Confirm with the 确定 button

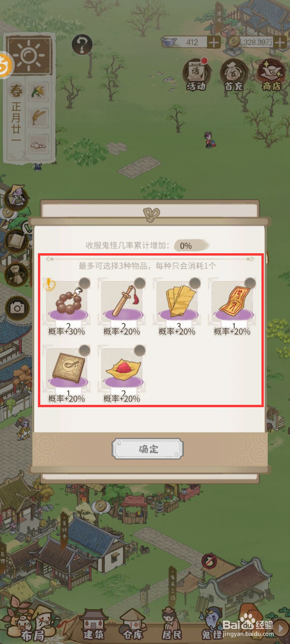(x=148, y=449)
